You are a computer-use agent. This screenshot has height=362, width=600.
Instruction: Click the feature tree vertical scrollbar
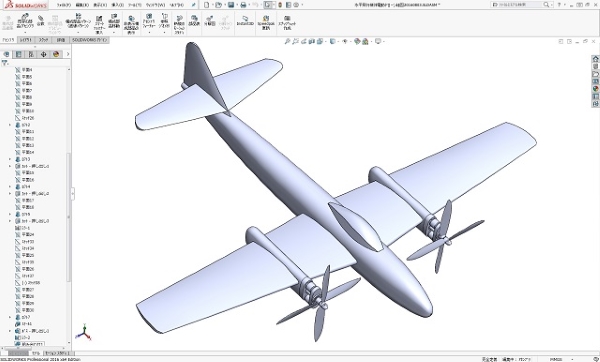(x=69, y=206)
